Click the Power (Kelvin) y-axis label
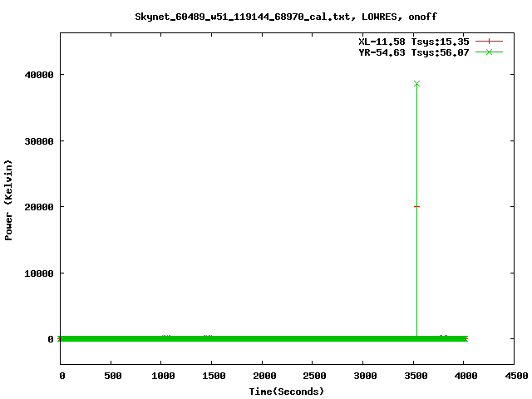Screen dimensions: 532x399 coord(8,200)
